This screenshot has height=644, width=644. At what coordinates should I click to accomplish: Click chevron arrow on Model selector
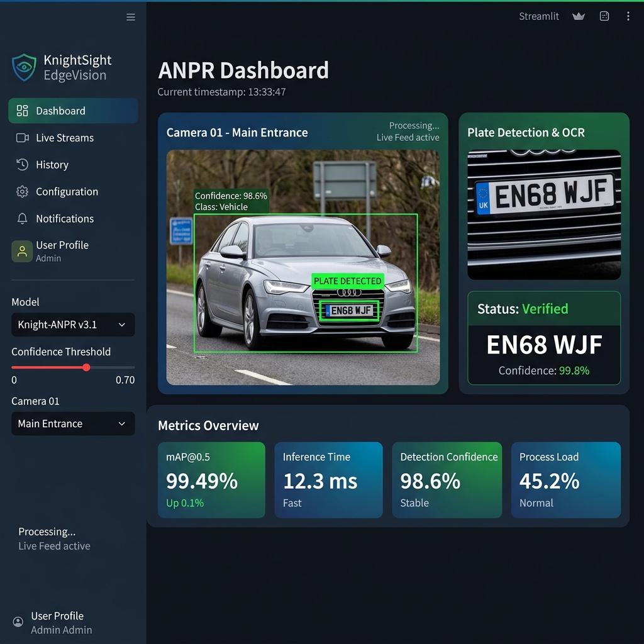click(x=122, y=325)
